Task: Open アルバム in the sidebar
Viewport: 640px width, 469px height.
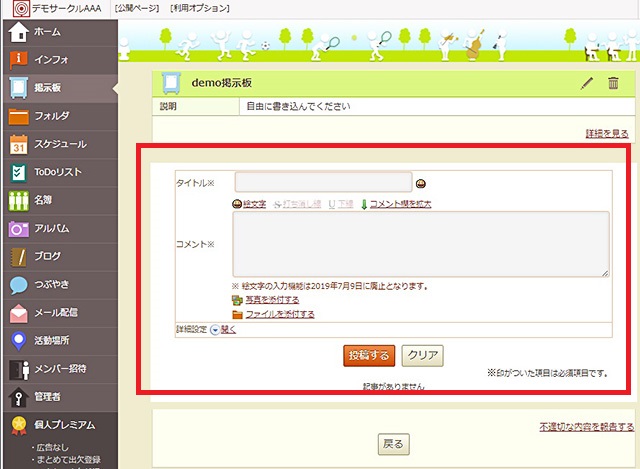Action: pyautogui.click(x=51, y=228)
